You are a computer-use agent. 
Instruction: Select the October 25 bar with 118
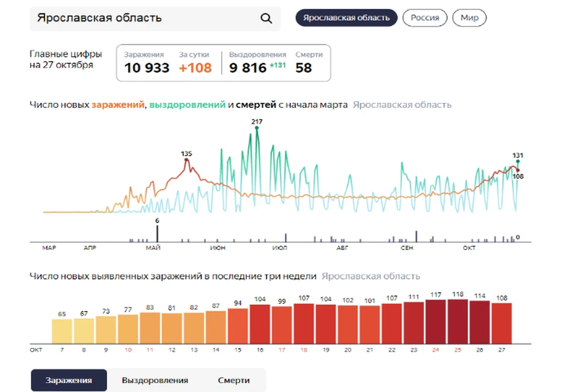[x=458, y=322]
